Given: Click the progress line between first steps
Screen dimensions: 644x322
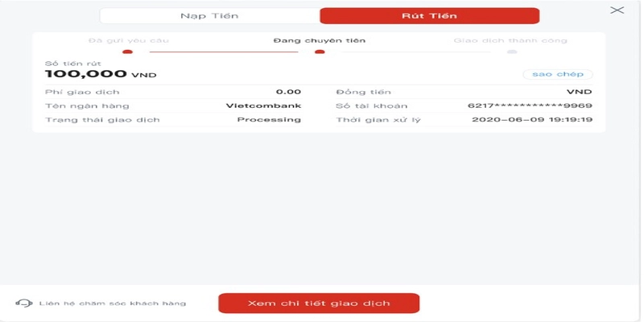Looking at the screenshot, I should [x=224, y=52].
